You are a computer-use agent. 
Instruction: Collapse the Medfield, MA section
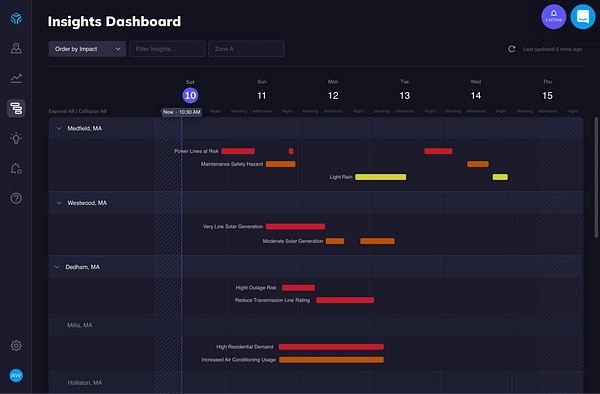[x=59, y=129]
